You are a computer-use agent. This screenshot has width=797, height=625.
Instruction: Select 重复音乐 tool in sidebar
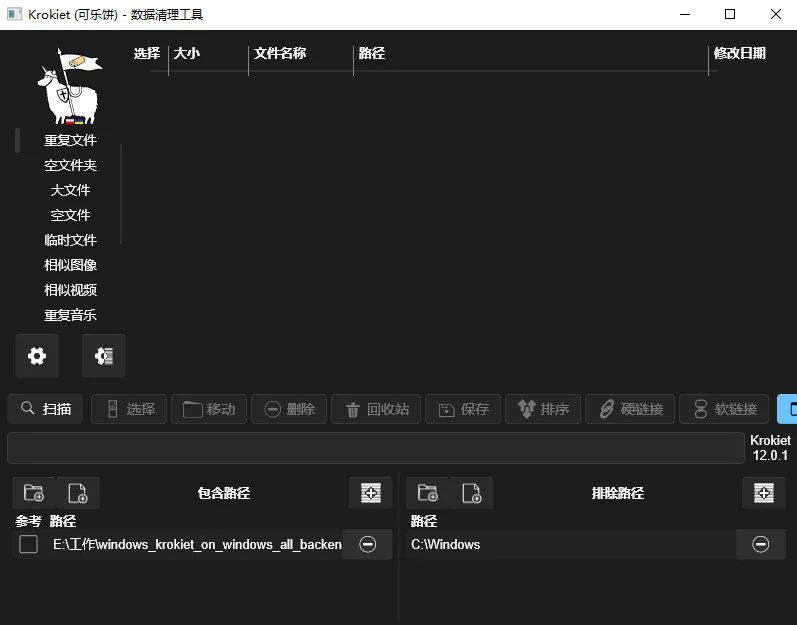point(70,315)
